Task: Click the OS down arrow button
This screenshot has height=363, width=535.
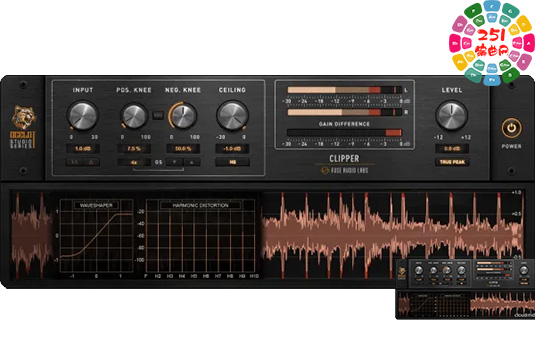Action: pyautogui.click(x=175, y=162)
